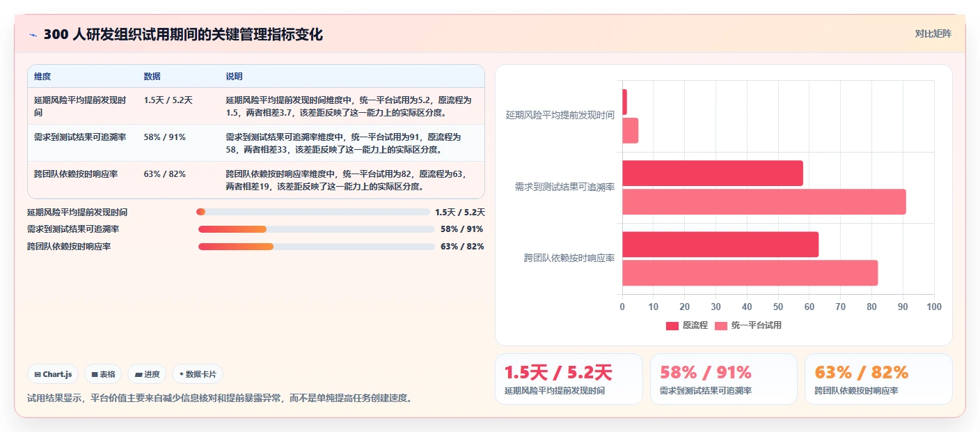Viewport: 980px width, 432px height.
Task: Click the 需求到测试结果可追溯率 table row name
Action: pyautogui.click(x=80, y=137)
